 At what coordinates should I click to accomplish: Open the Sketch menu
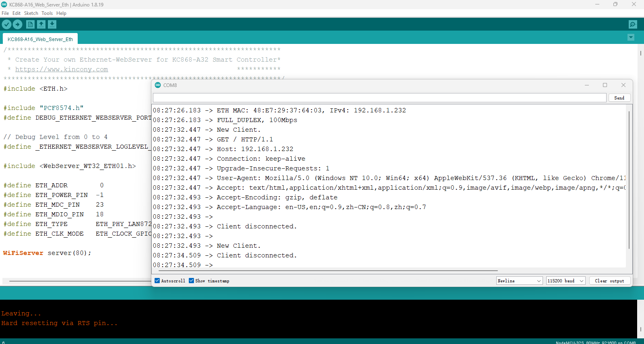point(31,13)
